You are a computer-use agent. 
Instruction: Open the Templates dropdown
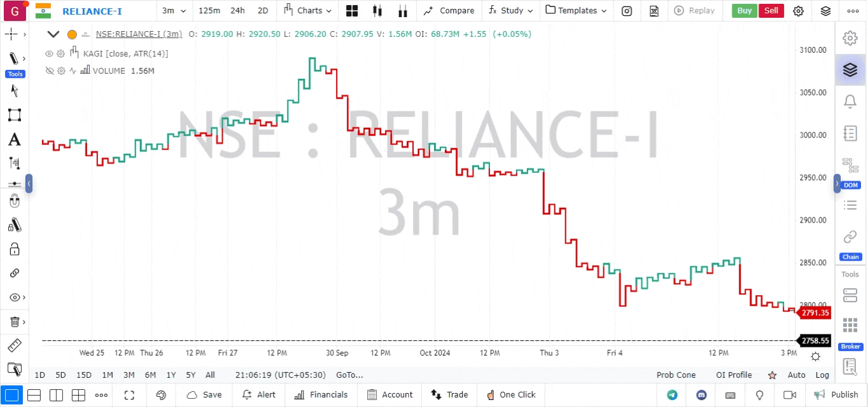pyautogui.click(x=576, y=11)
